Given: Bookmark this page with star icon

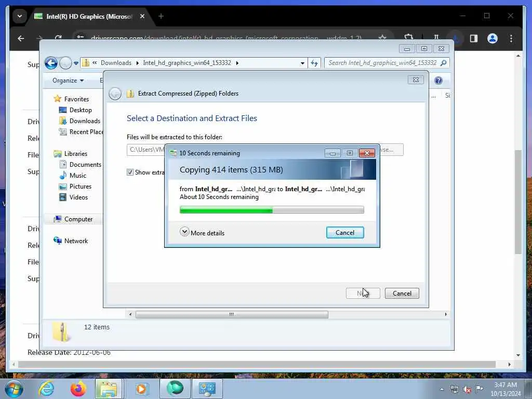Looking at the screenshot, I should click(x=382, y=38).
